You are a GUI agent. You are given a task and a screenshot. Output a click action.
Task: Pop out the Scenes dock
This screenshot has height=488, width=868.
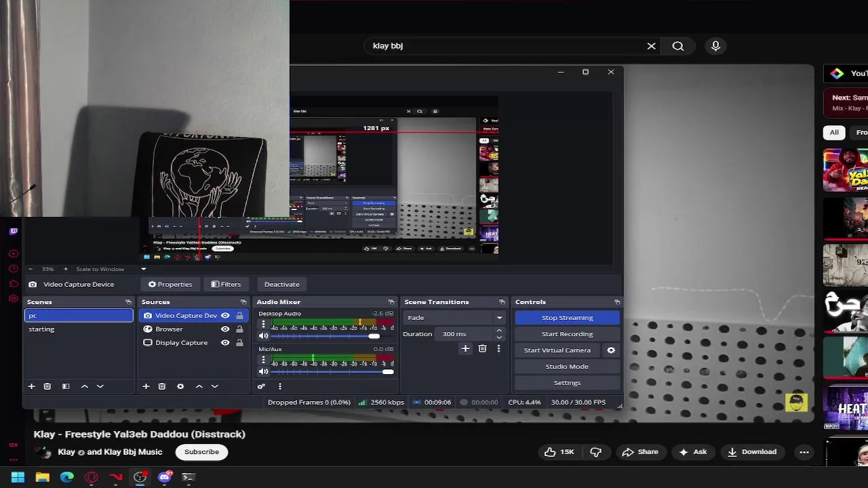128,302
